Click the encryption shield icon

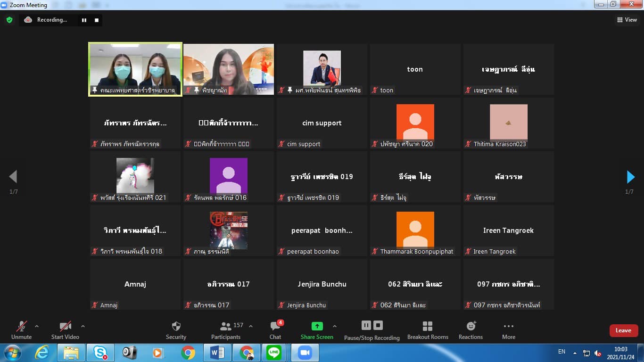coord(9,20)
